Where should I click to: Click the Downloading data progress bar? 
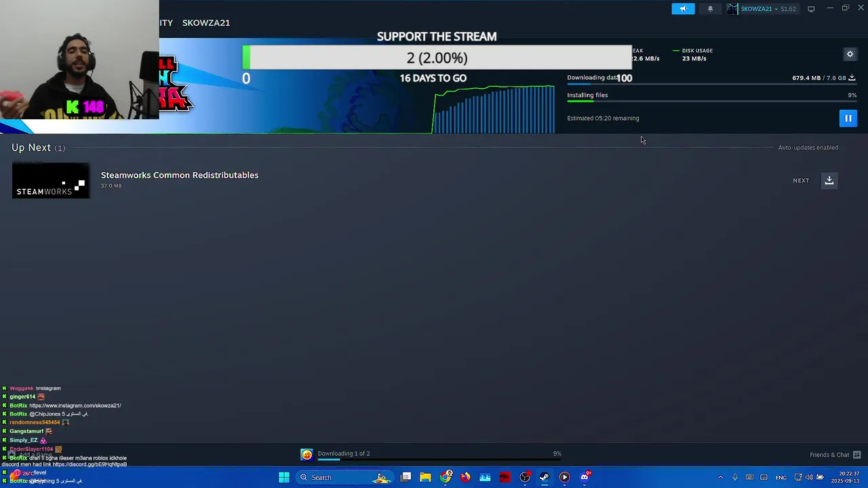coord(711,85)
